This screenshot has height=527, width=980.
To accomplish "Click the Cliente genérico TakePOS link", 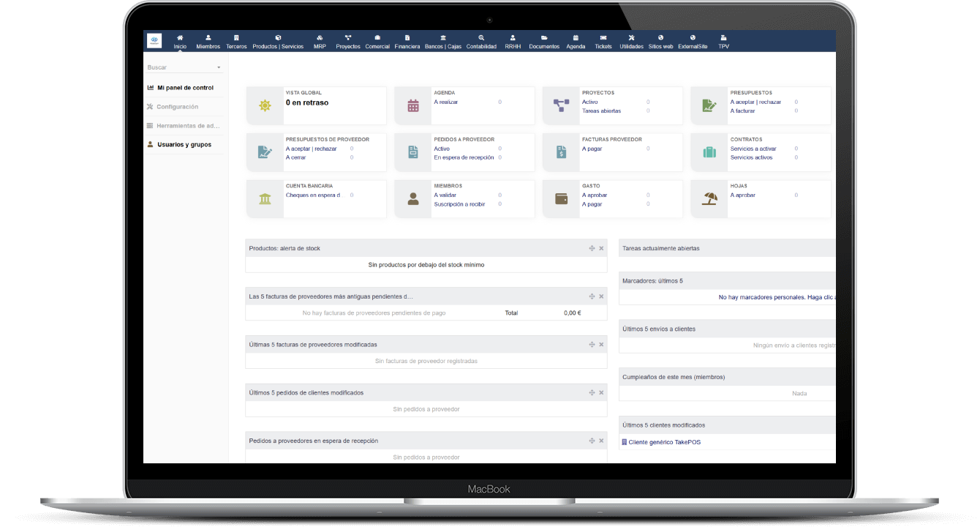I will click(664, 442).
